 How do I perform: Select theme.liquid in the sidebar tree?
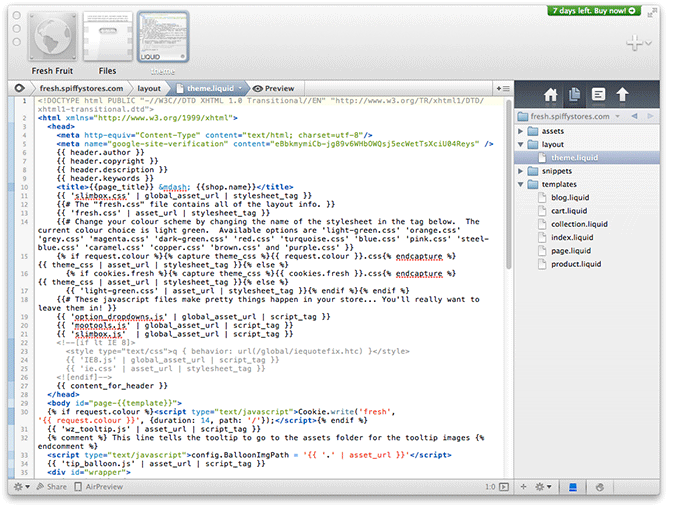(587, 158)
